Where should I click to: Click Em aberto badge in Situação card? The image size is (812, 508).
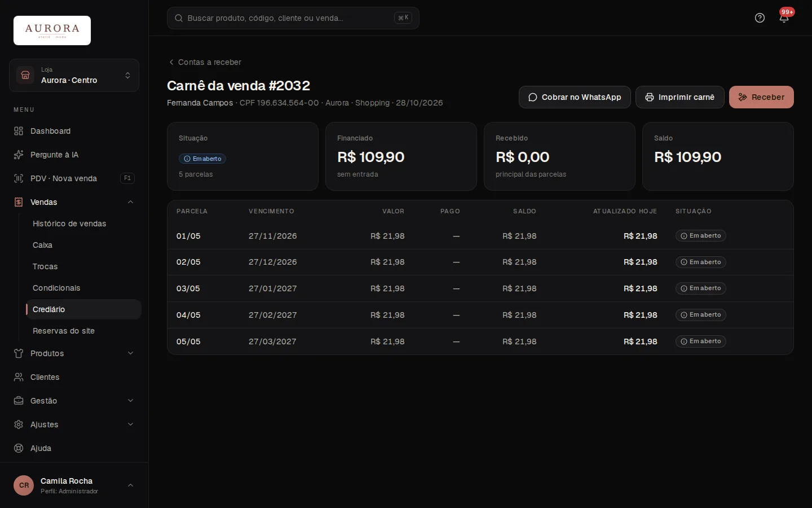click(x=202, y=159)
